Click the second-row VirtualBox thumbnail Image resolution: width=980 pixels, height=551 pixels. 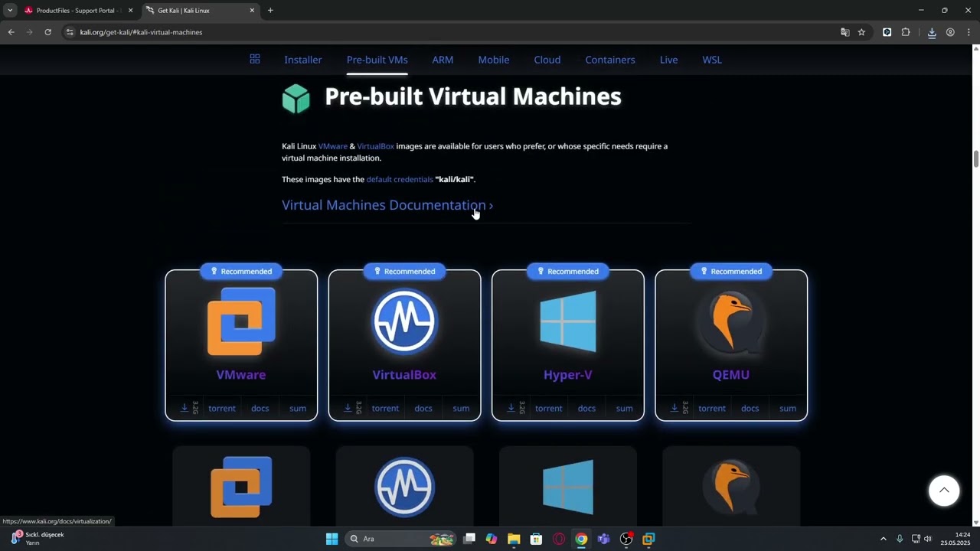(x=404, y=487)
